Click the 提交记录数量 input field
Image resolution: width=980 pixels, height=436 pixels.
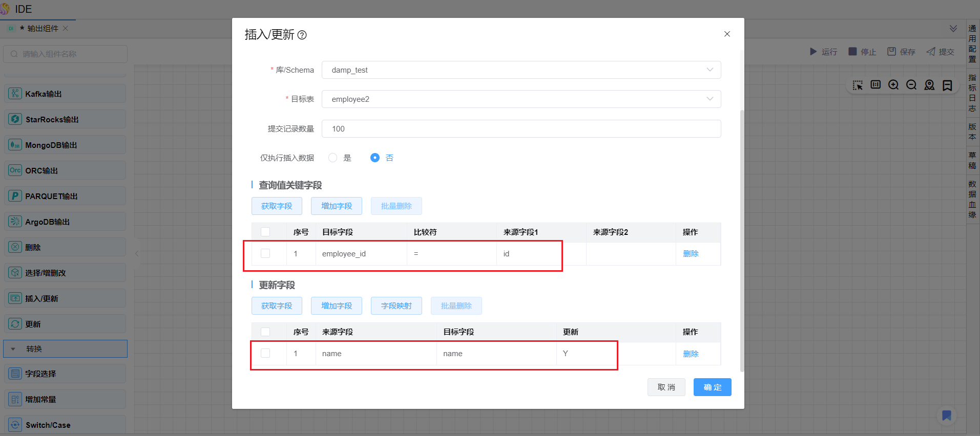coord(521,129)
